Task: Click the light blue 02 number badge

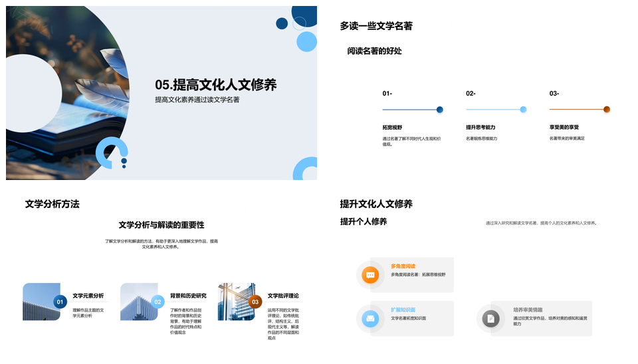Action: click(x=158, y=302)
